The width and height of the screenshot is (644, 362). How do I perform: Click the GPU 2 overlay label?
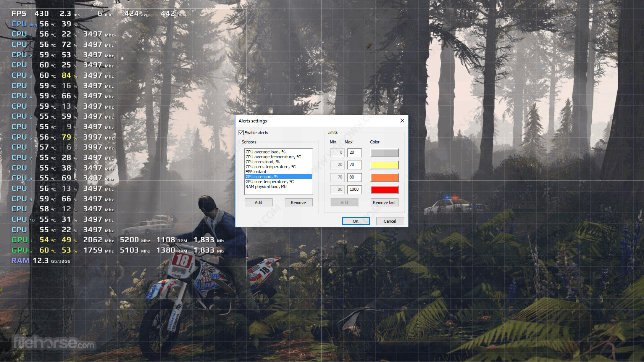pyautogui.click(x=22, y=250)
